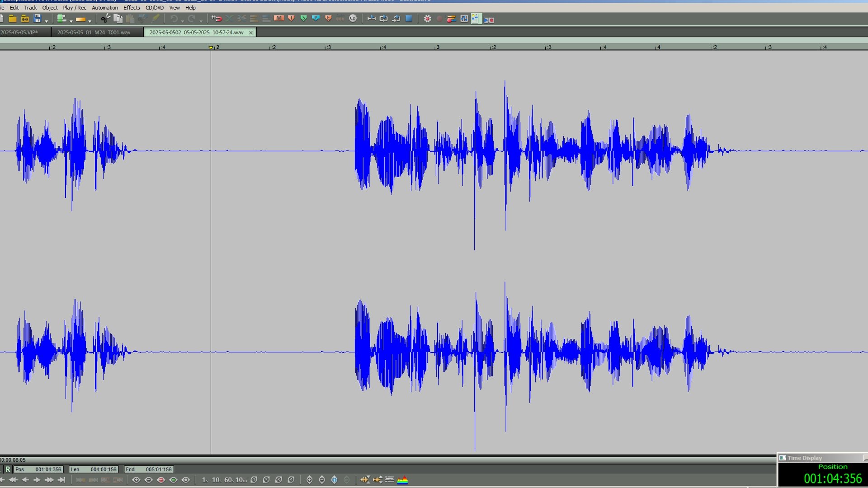Image resolution: width=868 pixels, height=488 pixels.
Task: Toggle the red zoom-out eye icon
Action: (160, 480)
